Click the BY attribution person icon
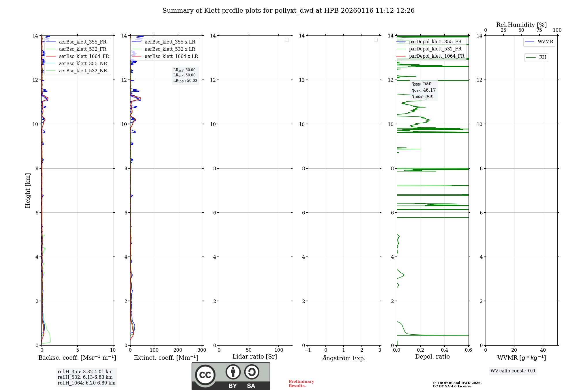The height and width of the screenshot is (392, 577). tap(233, 372)
